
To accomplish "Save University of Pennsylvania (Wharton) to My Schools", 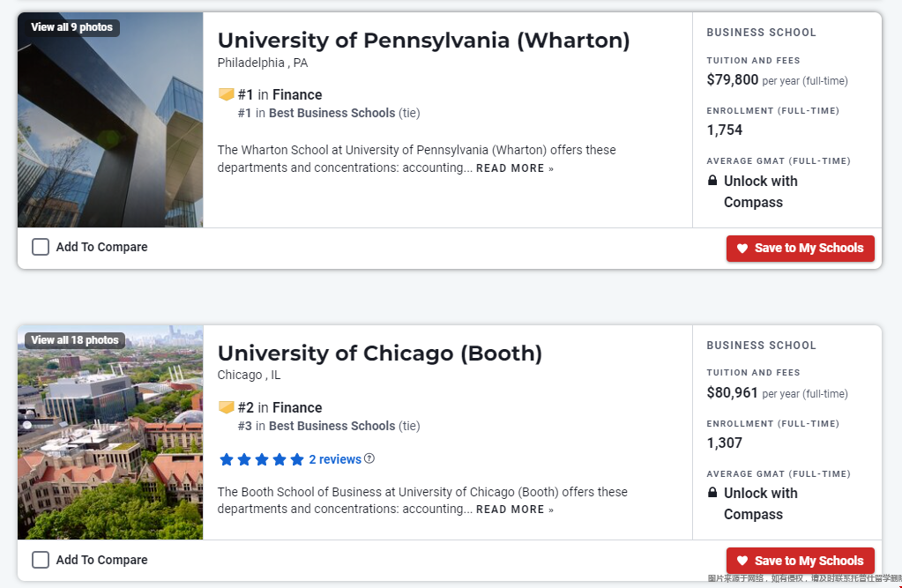I will click(x=801, y=248).
